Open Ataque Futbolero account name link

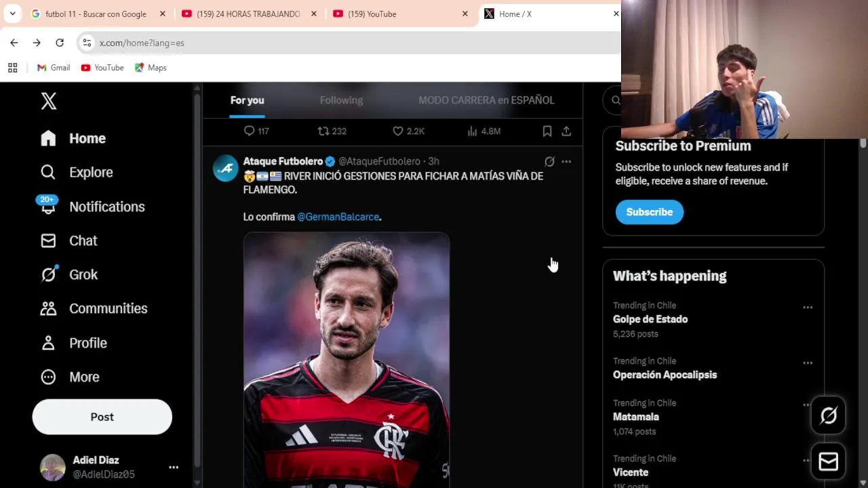(283, 161)
